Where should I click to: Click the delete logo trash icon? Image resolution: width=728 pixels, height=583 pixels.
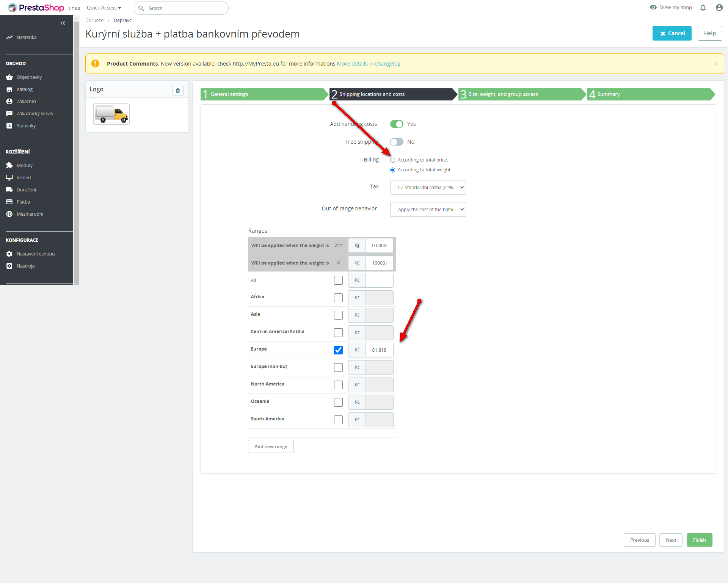pos(178,91)
